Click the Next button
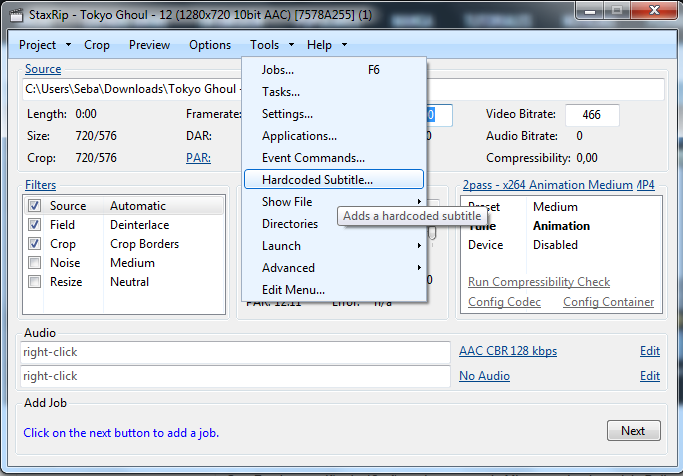The width and height of the screenshot is (683, 476). 633,431
